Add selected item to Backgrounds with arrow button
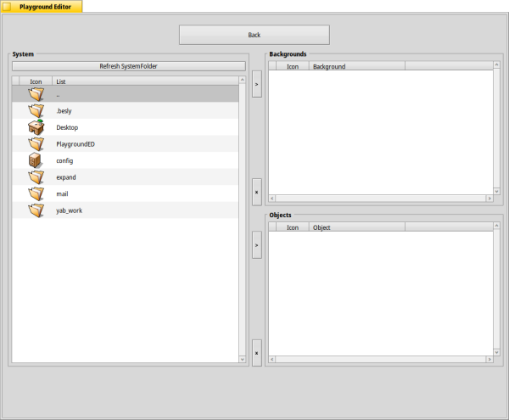 [x=257, y=83]
